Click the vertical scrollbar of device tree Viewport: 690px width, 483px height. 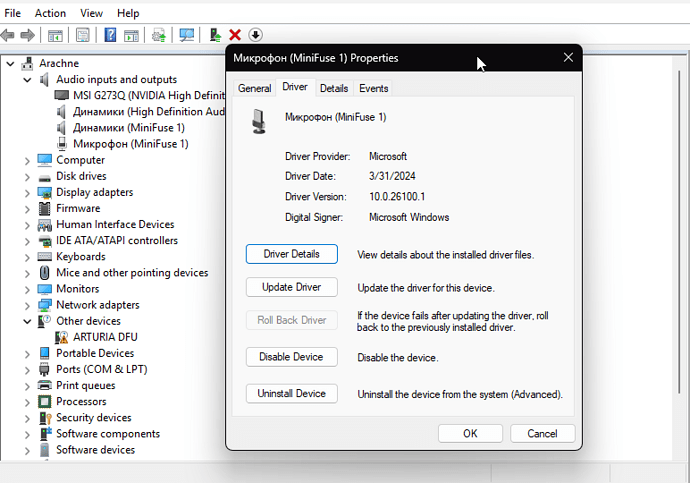679,229
